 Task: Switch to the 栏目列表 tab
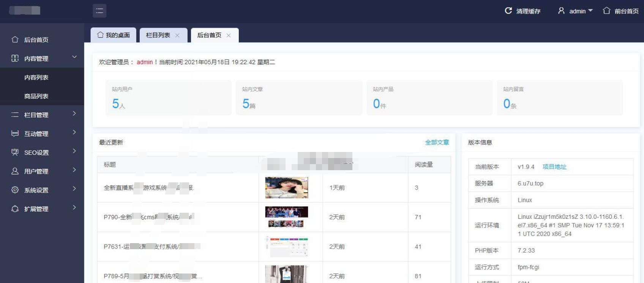click(163, 35)
